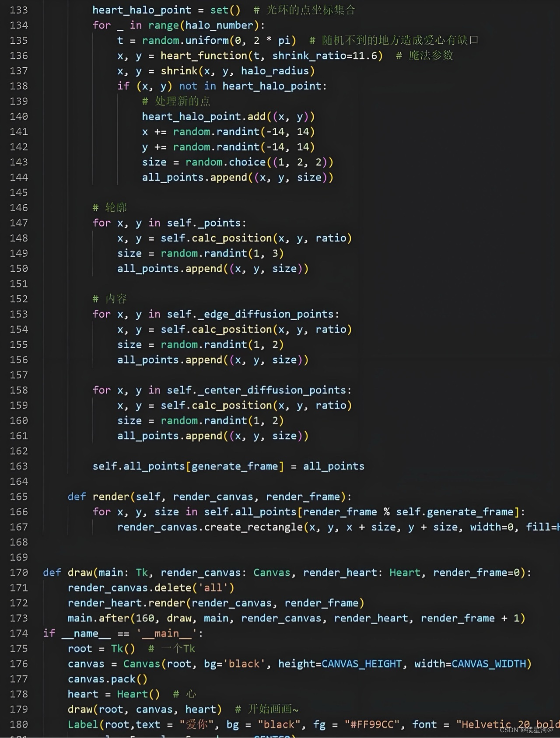Click line number 165 in the gutter
This screenshot has width=560, height=738.
point(18,497)
